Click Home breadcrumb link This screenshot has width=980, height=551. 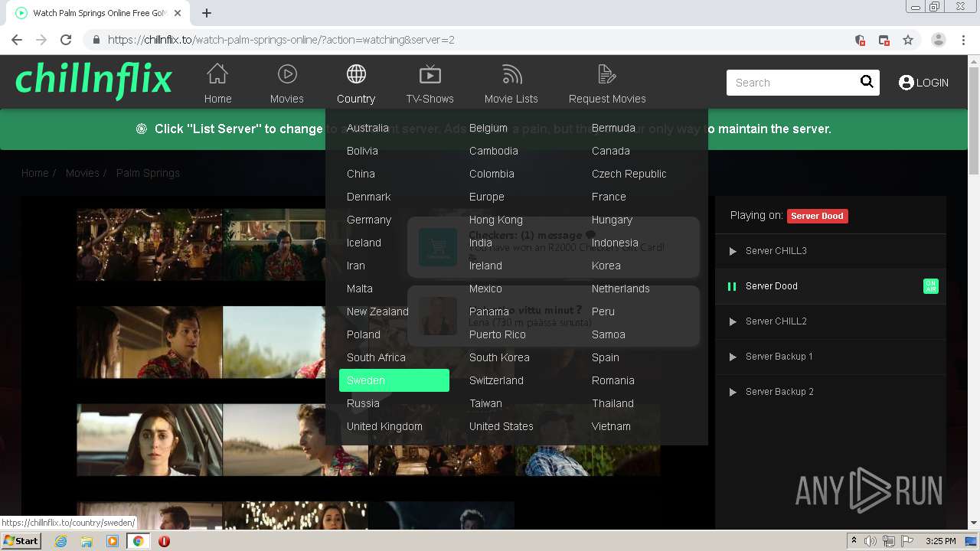[x=34, y=173]
